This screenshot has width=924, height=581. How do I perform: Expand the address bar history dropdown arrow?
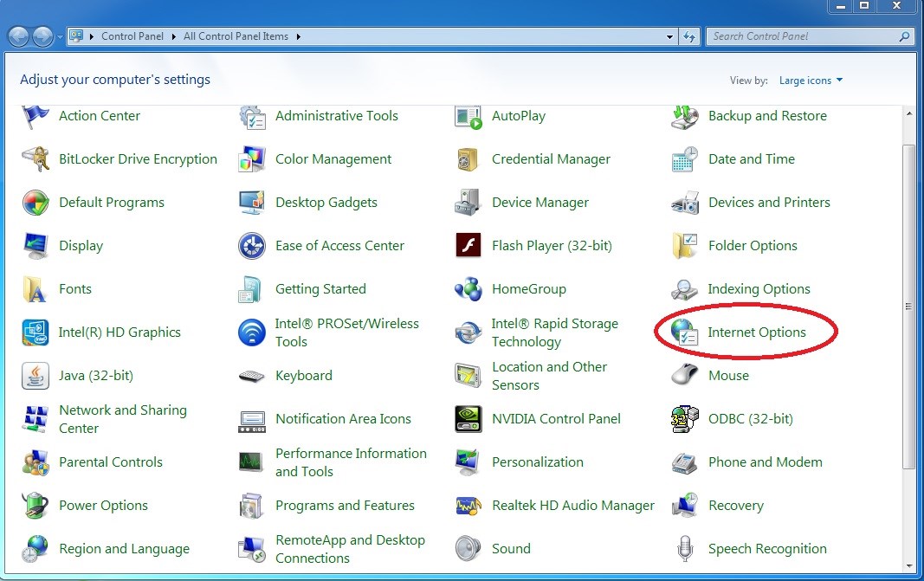pos(670,36)
